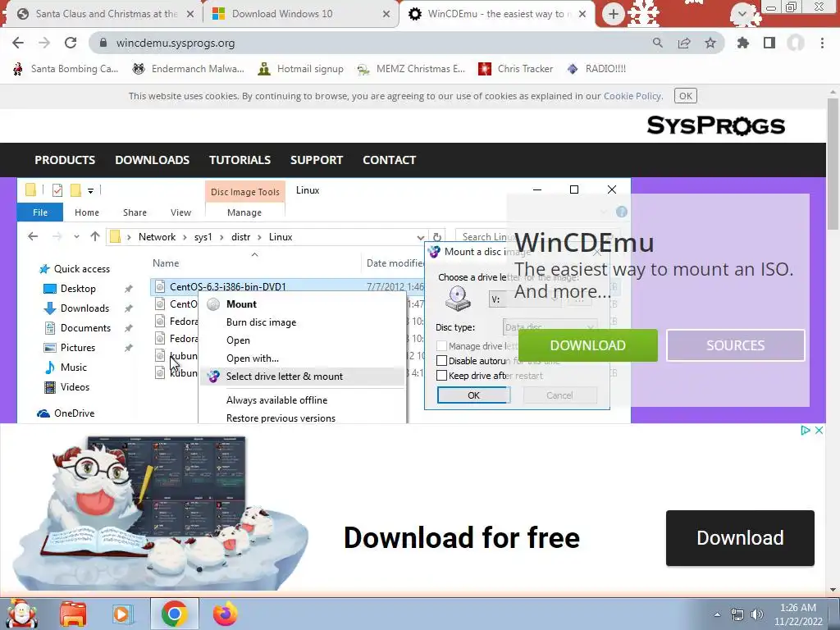The height and width of the screenshot is (630, 840).
Task: Launch Firefox from taskbar
Action: pos(226,614)
